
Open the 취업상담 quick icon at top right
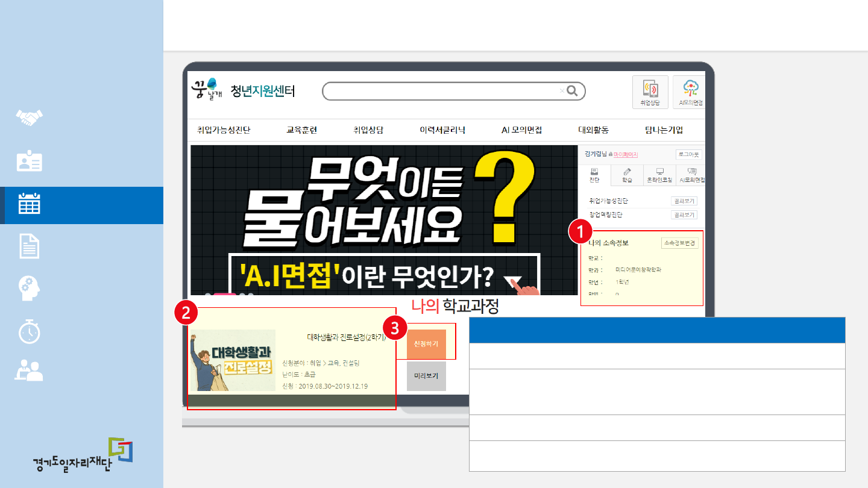point(650,92)
